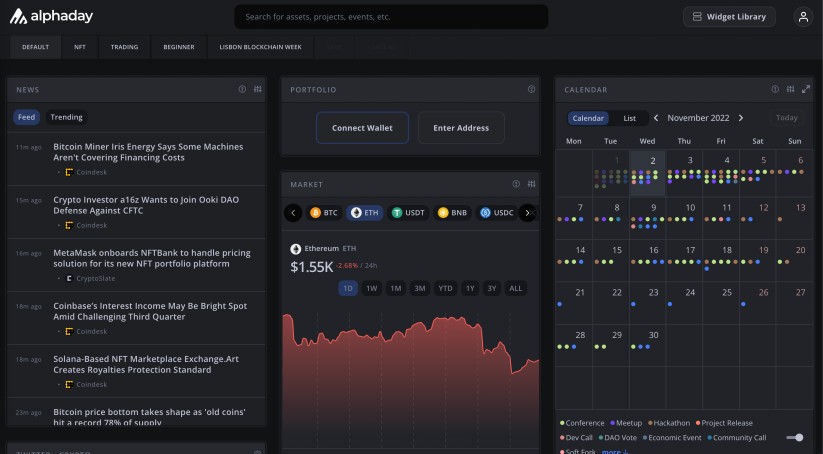
Task: Go to next month in calendar
Action: tap(741, 118)
